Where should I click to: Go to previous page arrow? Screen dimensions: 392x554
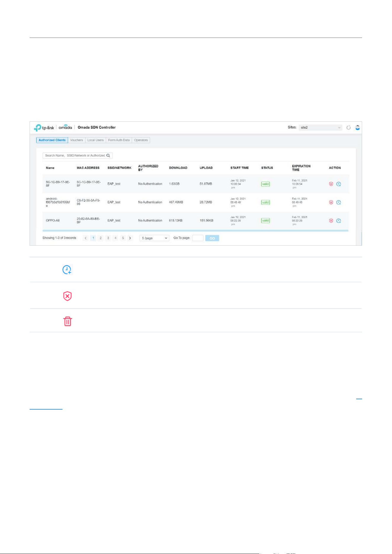[x=86, y=238]
